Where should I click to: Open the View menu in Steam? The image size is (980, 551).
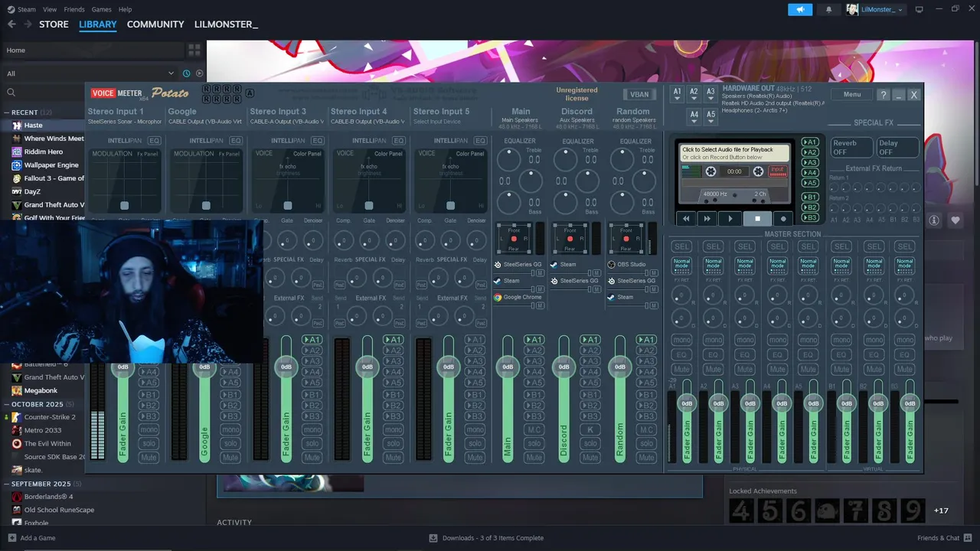tap(50, 9)
